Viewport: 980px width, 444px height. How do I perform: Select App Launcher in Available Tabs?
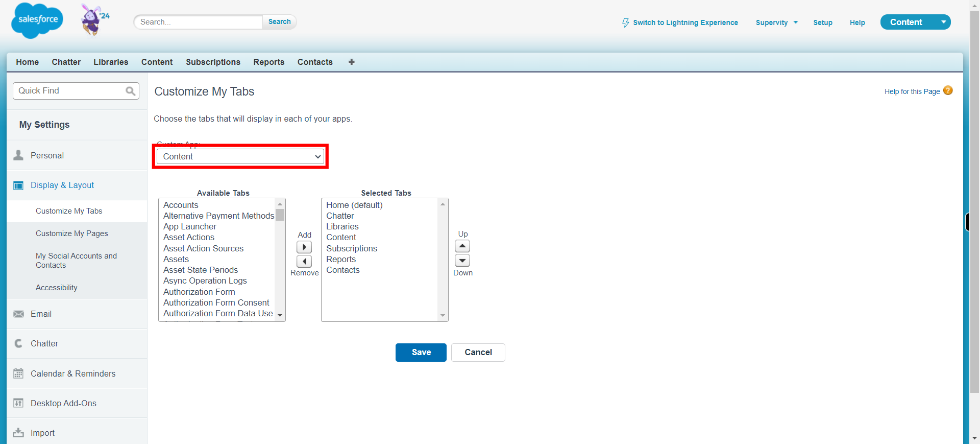190,226
